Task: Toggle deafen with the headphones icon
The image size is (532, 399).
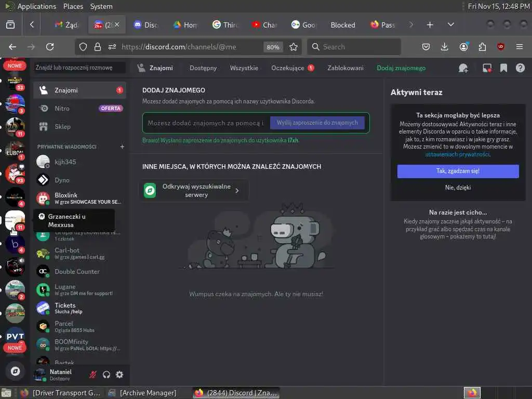Action: click(107, 375)
